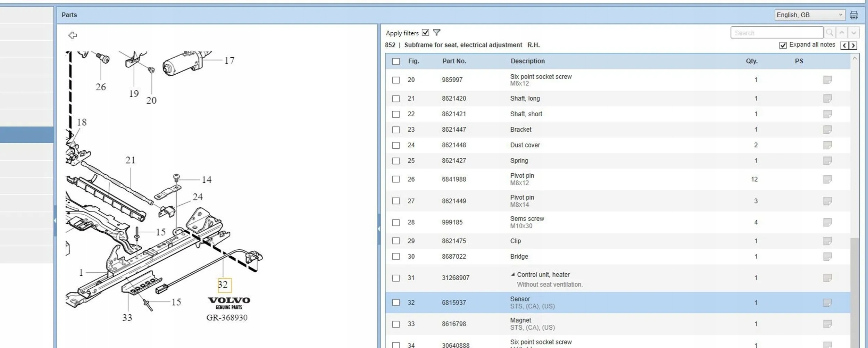The image size is (868, 348).
Task: Click into the Search field
Action: point(777,33)
